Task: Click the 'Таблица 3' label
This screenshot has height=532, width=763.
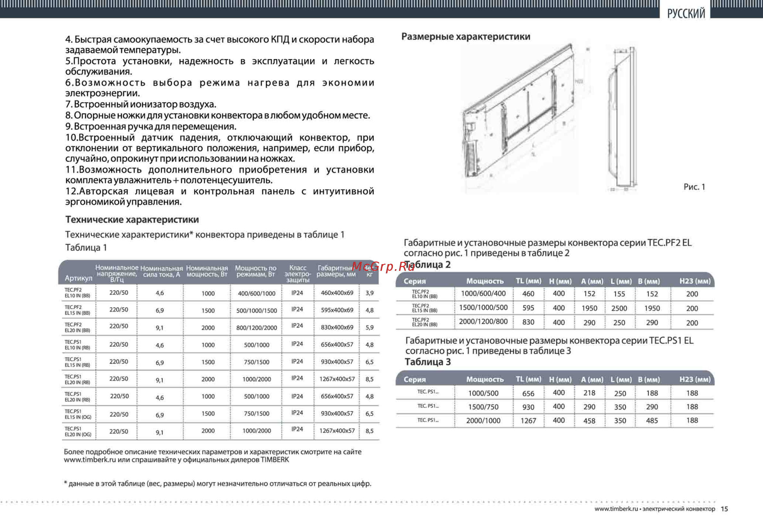Action: point(428,362)
